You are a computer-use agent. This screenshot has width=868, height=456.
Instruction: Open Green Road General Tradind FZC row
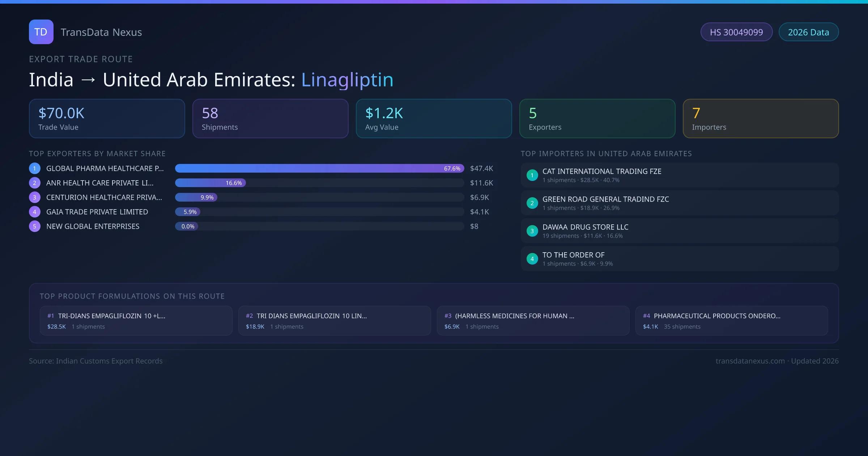(x=679, y=203)
